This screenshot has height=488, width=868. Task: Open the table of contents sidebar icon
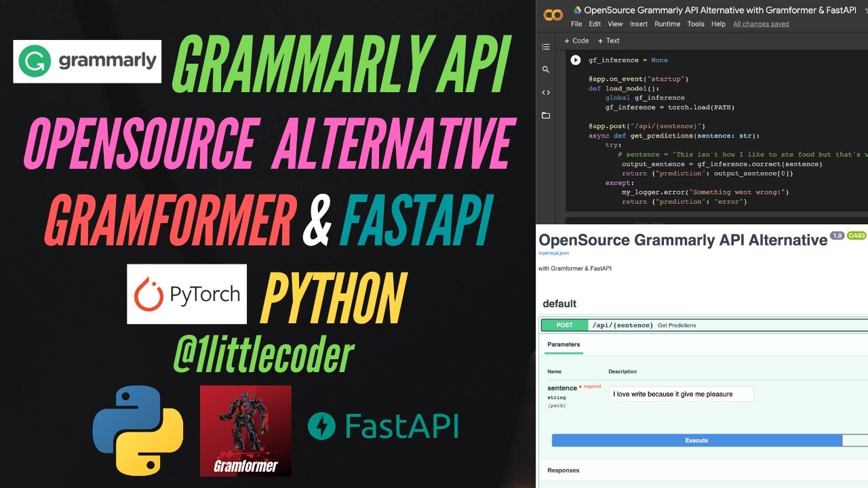tap(546, 47)
